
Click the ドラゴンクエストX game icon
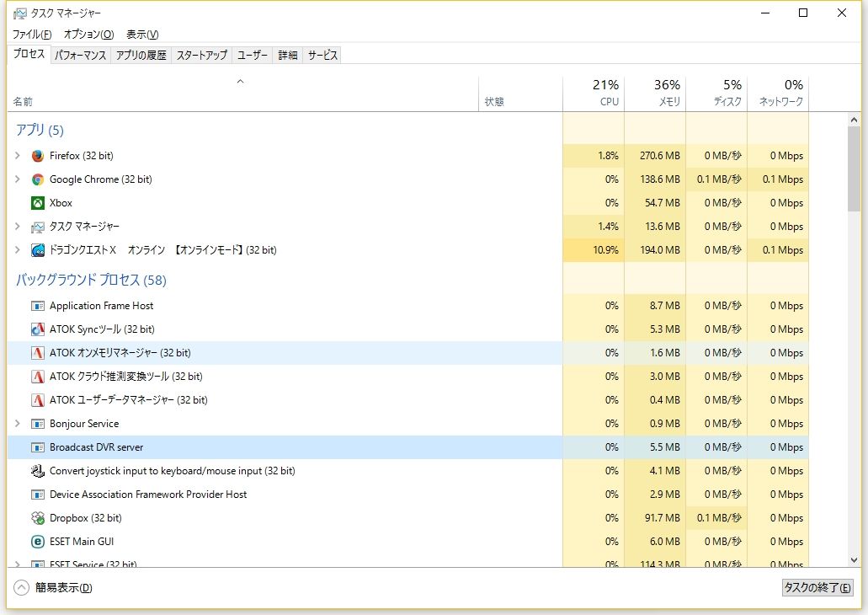(x=37, y=250)
